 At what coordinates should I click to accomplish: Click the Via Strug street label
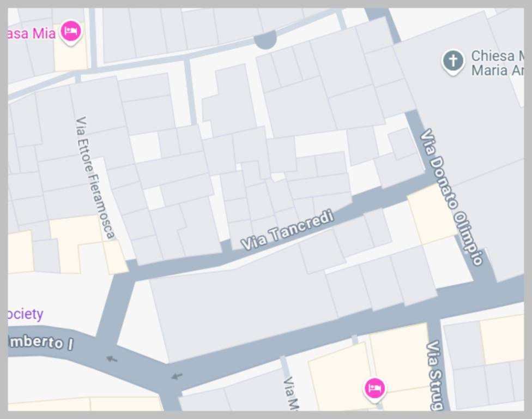coord(435,375)
